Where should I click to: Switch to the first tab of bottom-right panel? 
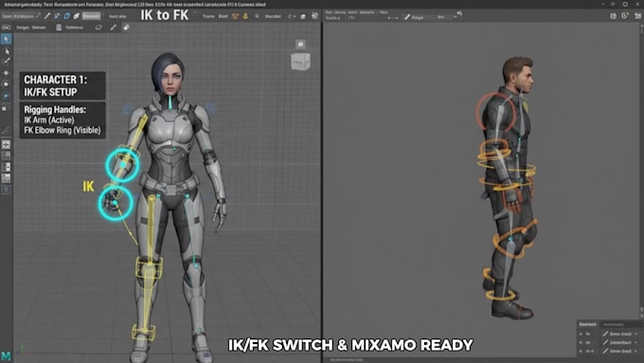click(x=587, y=324)
